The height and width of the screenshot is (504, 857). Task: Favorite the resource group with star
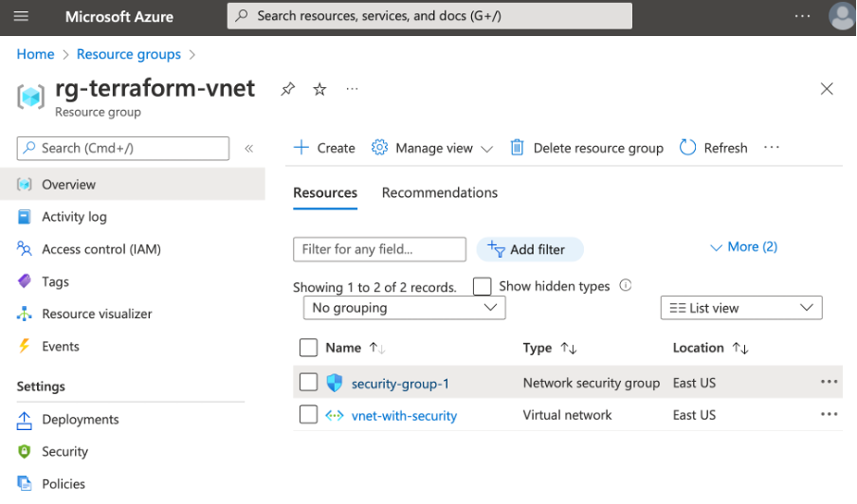tap(319, 89)
